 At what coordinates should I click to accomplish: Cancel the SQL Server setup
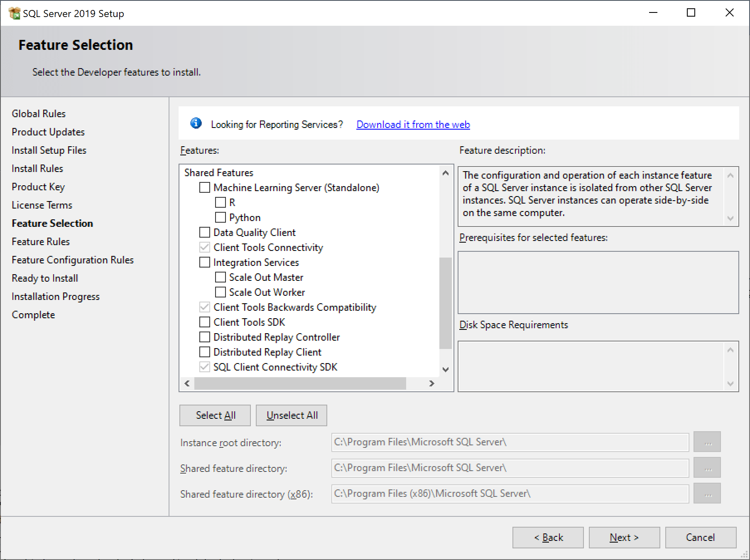point(701,538)
